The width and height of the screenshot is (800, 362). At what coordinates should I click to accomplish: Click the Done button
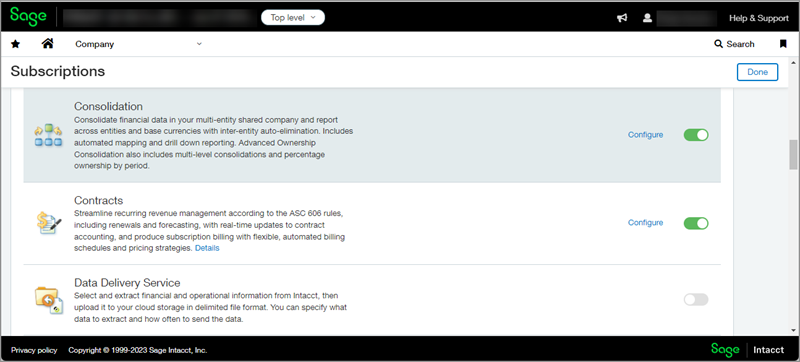coord(757,72)
